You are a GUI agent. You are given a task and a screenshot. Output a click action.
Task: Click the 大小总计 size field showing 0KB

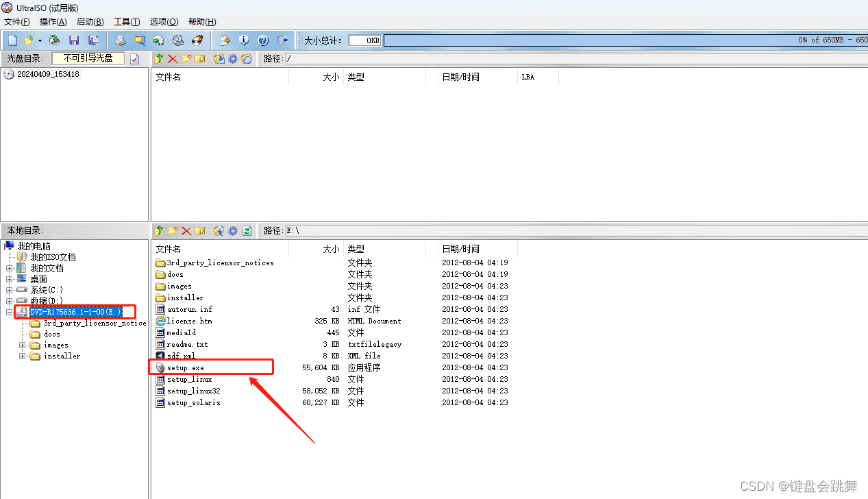(364, 40)
